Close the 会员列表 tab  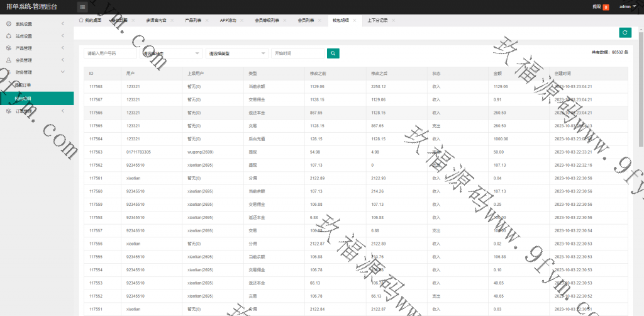[320, 20]
